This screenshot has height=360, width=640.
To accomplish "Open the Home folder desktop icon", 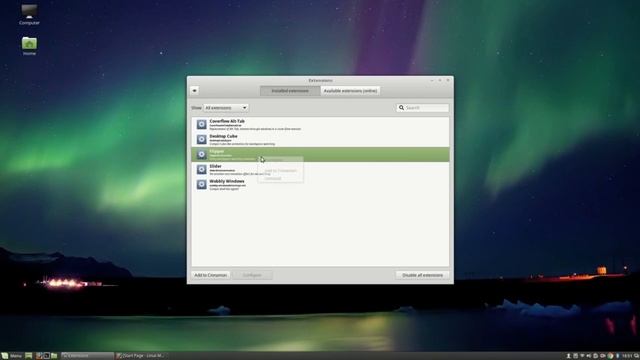I will coord(29,46).
